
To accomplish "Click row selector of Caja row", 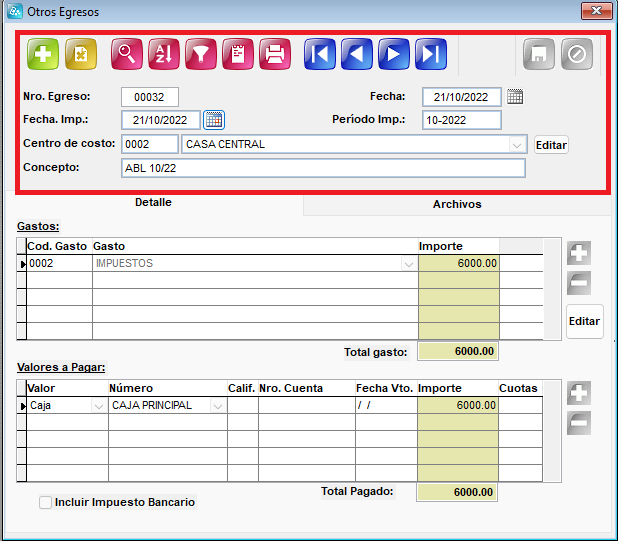I will click(22, 406).
